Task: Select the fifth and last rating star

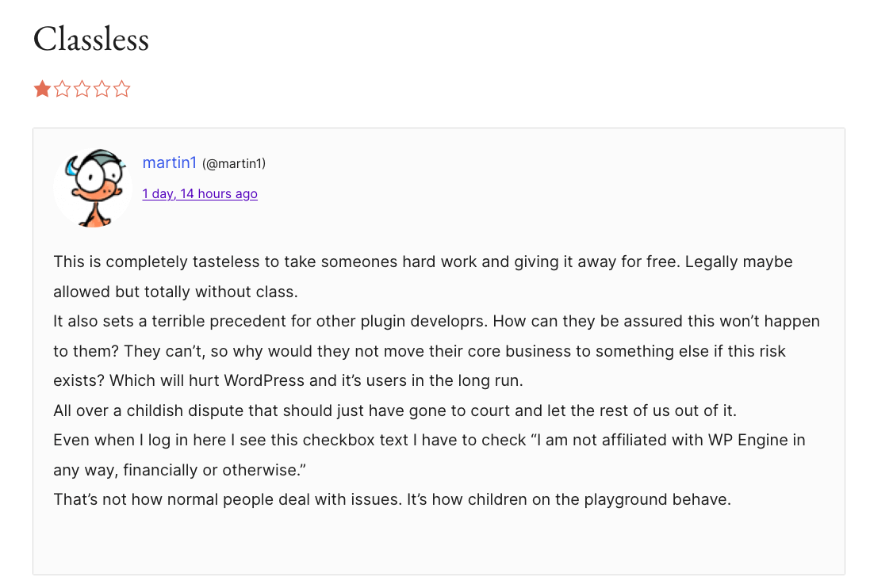Action: (121, 90)
